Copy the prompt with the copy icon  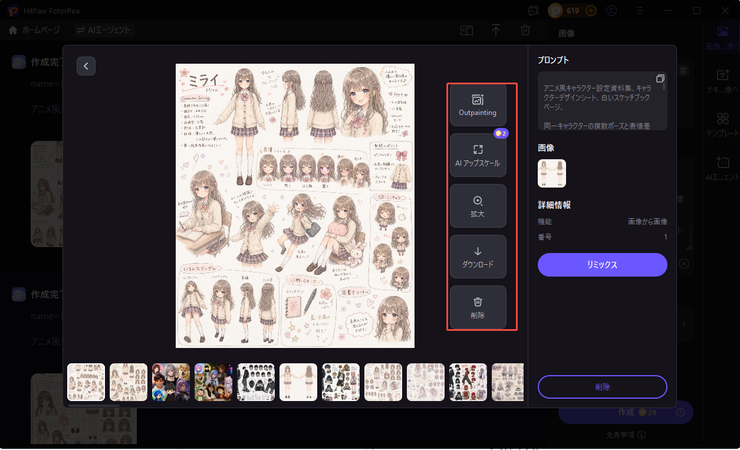(x=660, y=78)
